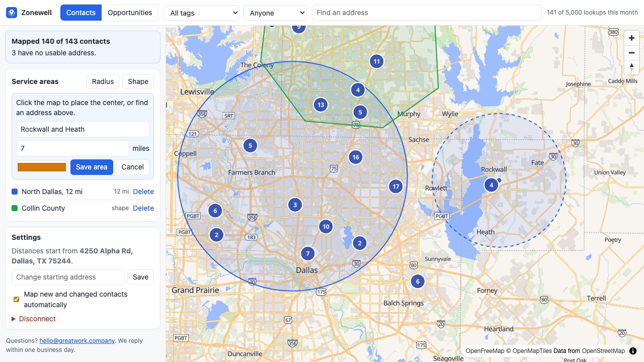644x362 pixels.
Task: Click the cluster marker labeled 7
Action: tap(307, 253)
